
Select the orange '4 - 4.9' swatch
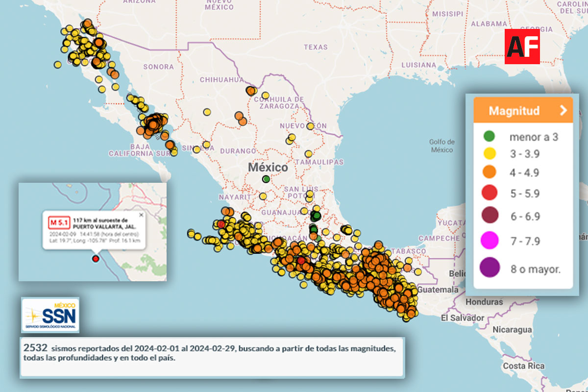click(489, 172)
